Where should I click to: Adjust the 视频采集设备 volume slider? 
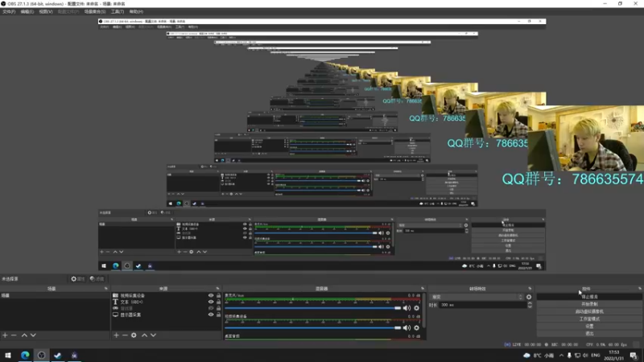pos(312,328)
